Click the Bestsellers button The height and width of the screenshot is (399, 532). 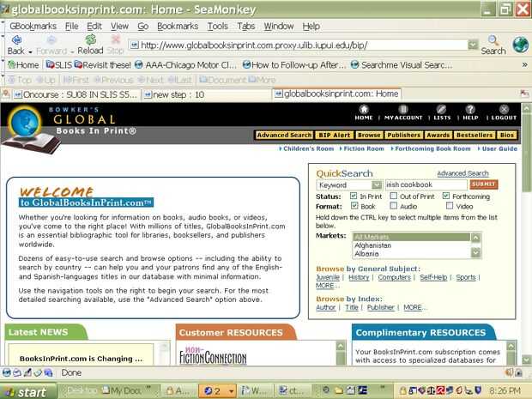[x=475, y=135]
